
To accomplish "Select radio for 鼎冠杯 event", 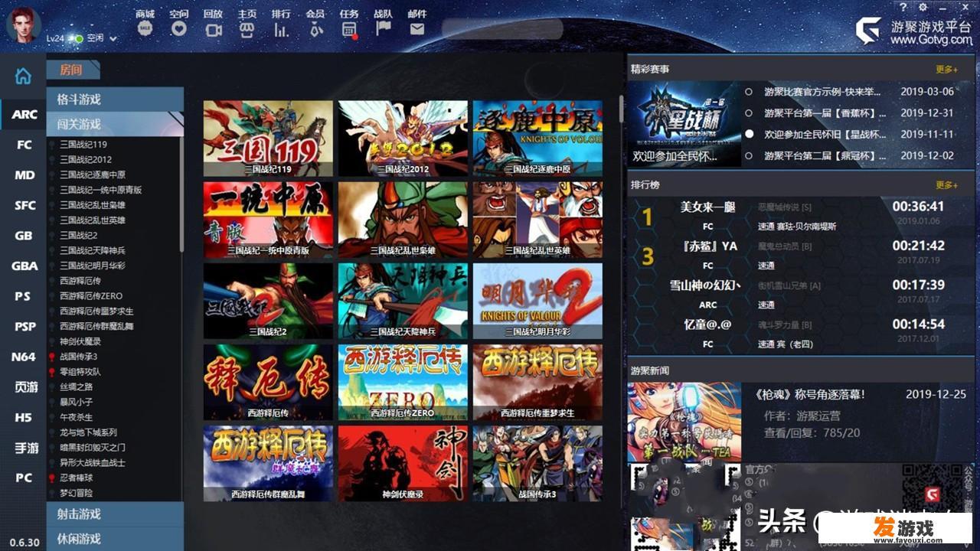I will (749, 155).
